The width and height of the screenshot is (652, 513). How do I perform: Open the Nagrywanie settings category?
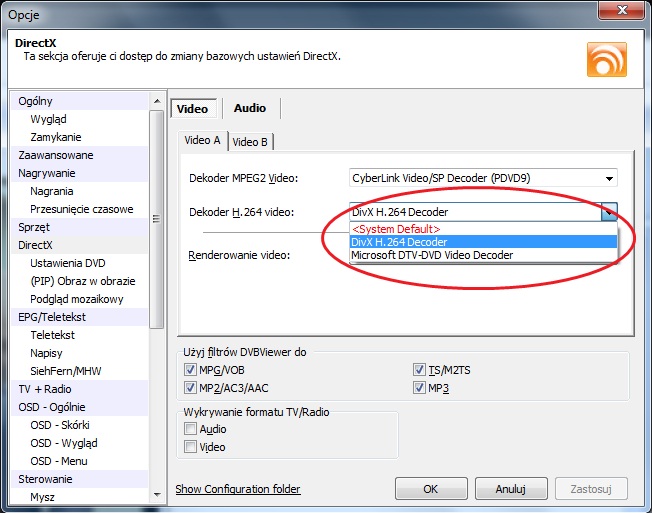coord(47,173)
